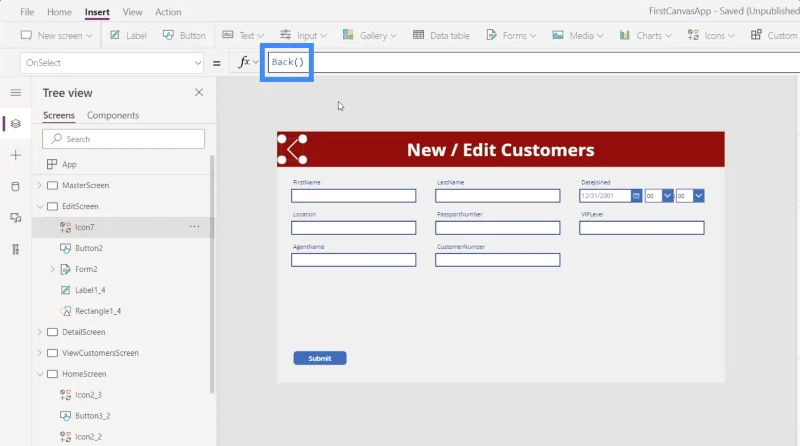Open the Data cylinder icon in left rail
The image size is (800, 446).
coord(16,186)
